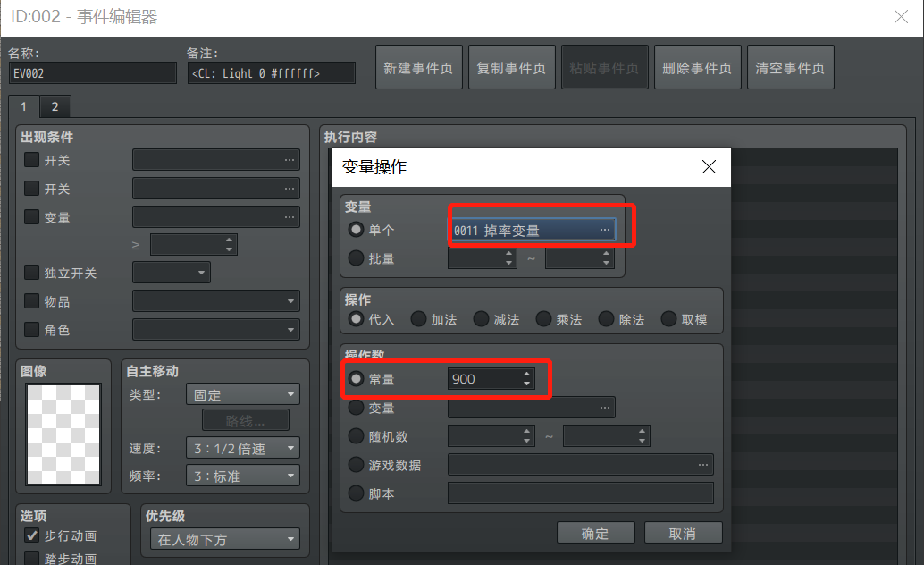Click 清空事件页 button
Image resolution: width=924 pixels, height=565 pixels.
790,67
